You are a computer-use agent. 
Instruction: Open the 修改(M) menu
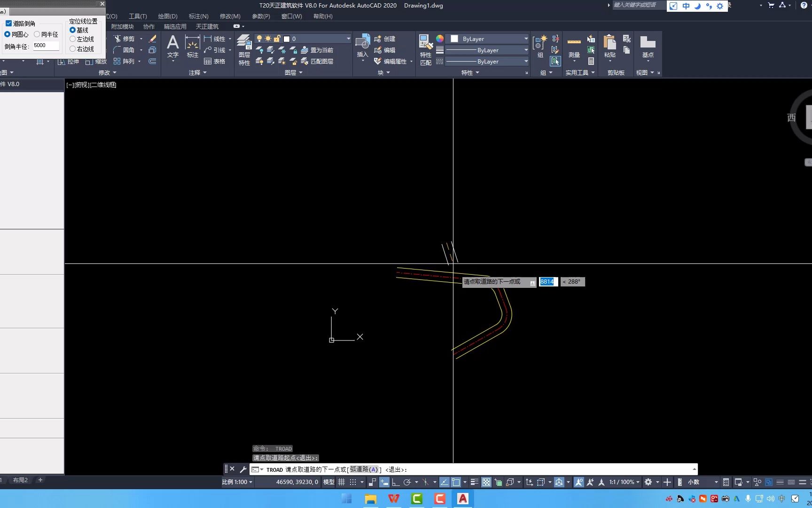(x=230, y=16)
